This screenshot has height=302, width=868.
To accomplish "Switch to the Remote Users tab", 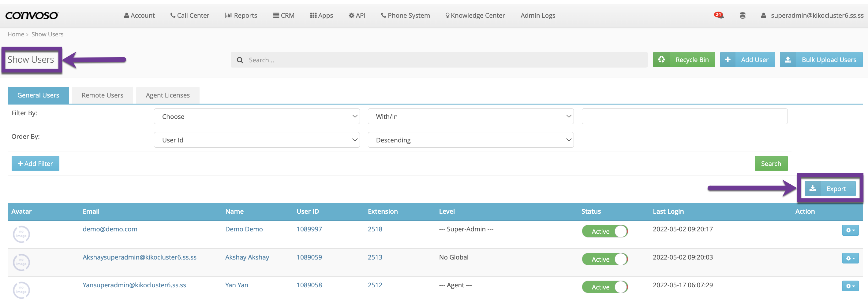I will (103, 95).
